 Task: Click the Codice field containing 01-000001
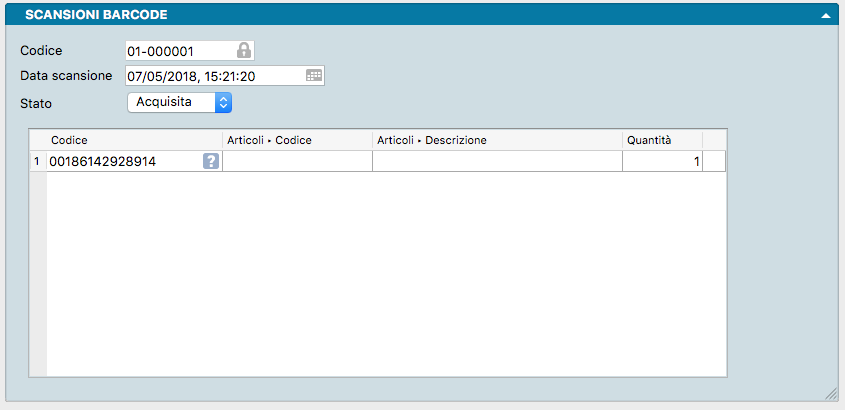pyautogui.click(x=178, y=50)
